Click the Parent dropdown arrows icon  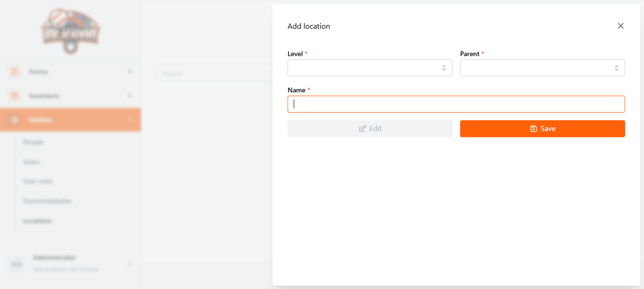pos(617,68)
